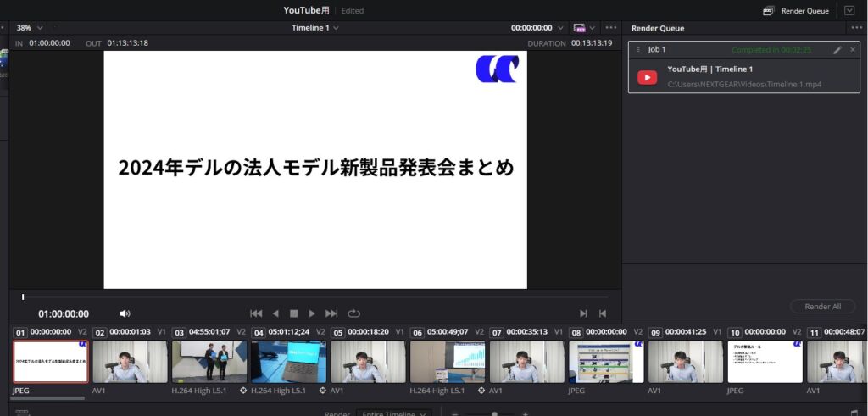Click clip 03 H.264 High L5.1 label
Image resolution: width=868 pixels, height=416 pixels.
[199, 391]
